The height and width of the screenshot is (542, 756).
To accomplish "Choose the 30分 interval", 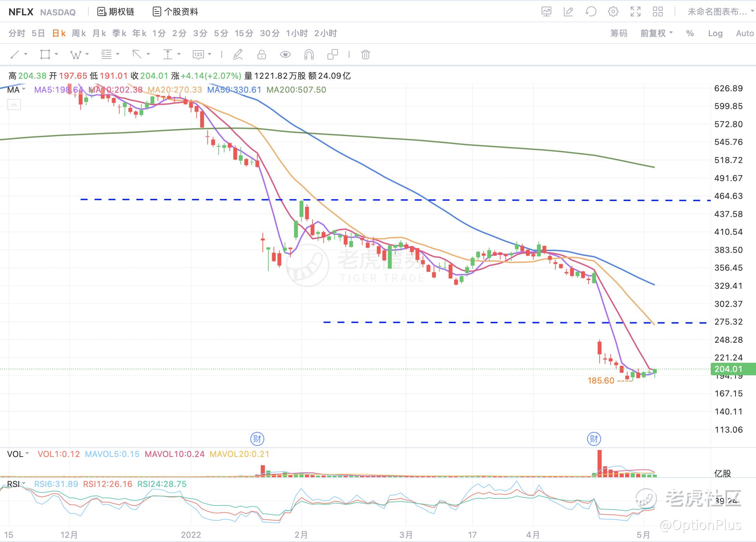I will click(270, 33).
